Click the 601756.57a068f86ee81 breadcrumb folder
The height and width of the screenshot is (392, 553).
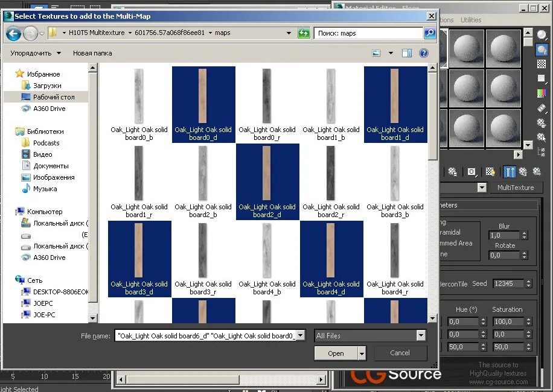[x=170, y=33]
